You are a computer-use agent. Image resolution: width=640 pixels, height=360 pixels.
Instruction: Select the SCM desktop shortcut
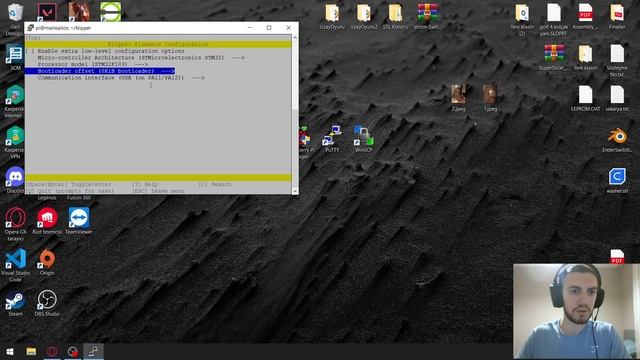coord(15,58)
